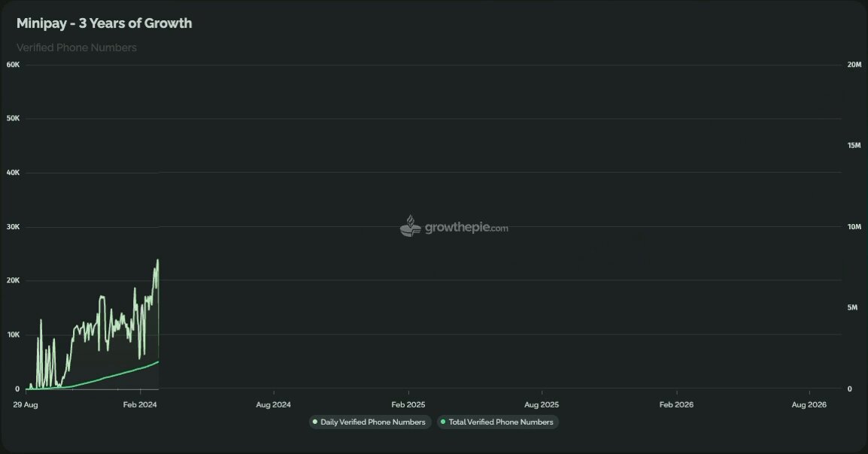Screen dimensions: 868x454
Task: Click the '29 Aug' x-axis label
Action: pyautogui.click(x=26, y=405)
